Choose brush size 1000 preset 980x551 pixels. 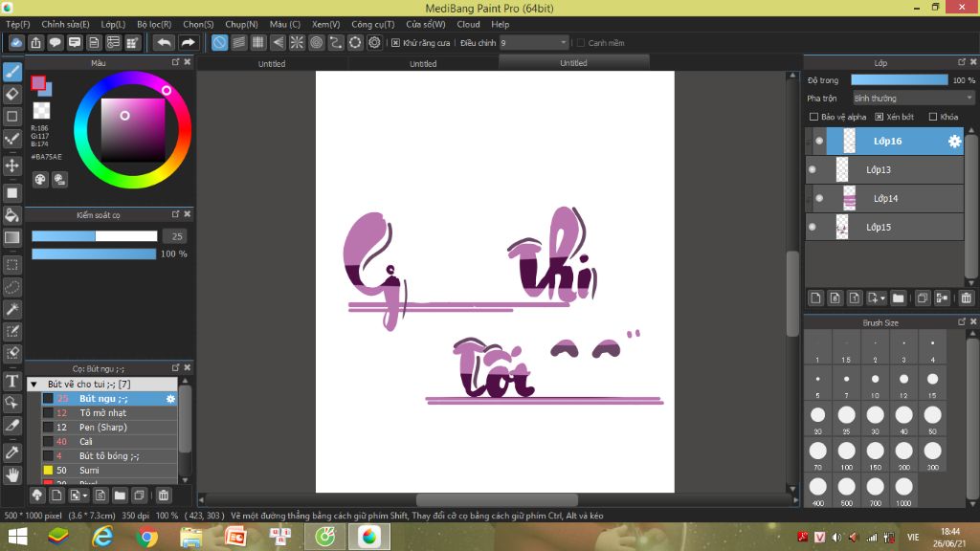903,491
